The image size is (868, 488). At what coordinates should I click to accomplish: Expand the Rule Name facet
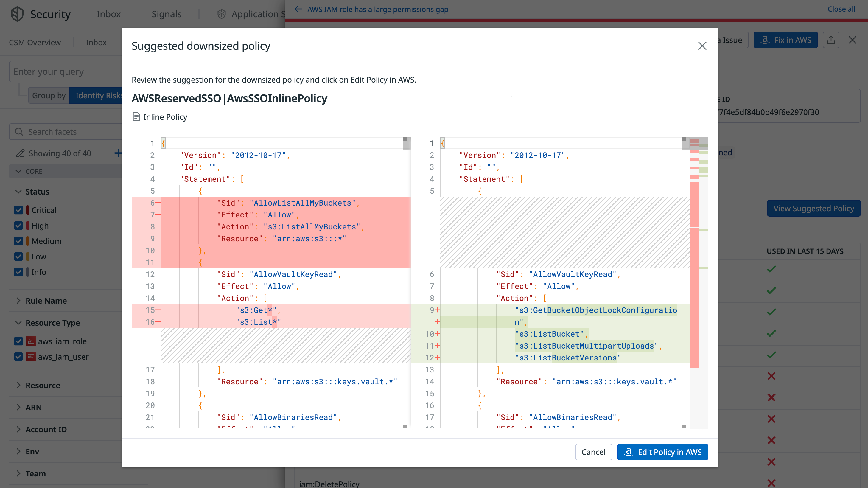click(x=18, y=301)
